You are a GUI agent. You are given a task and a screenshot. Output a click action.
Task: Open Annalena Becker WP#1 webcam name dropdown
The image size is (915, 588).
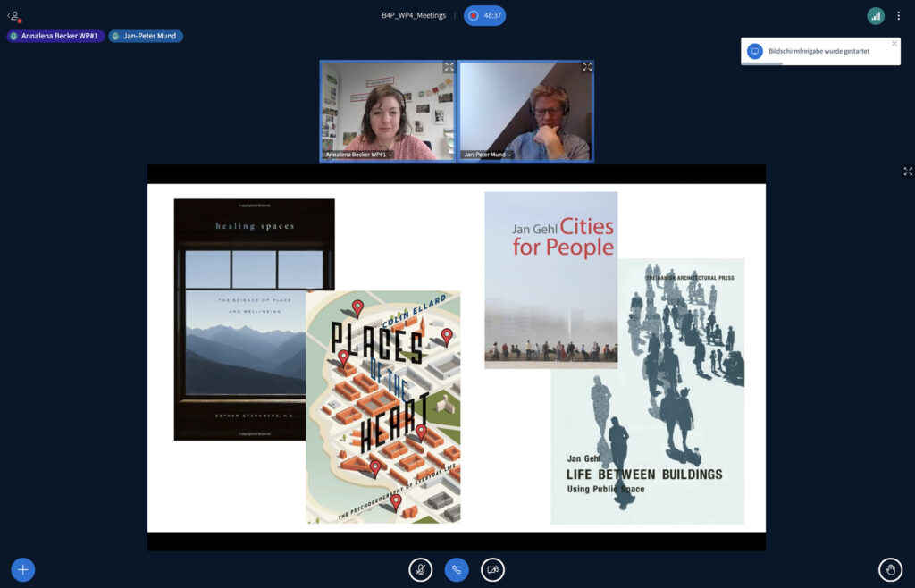(358, 155)
